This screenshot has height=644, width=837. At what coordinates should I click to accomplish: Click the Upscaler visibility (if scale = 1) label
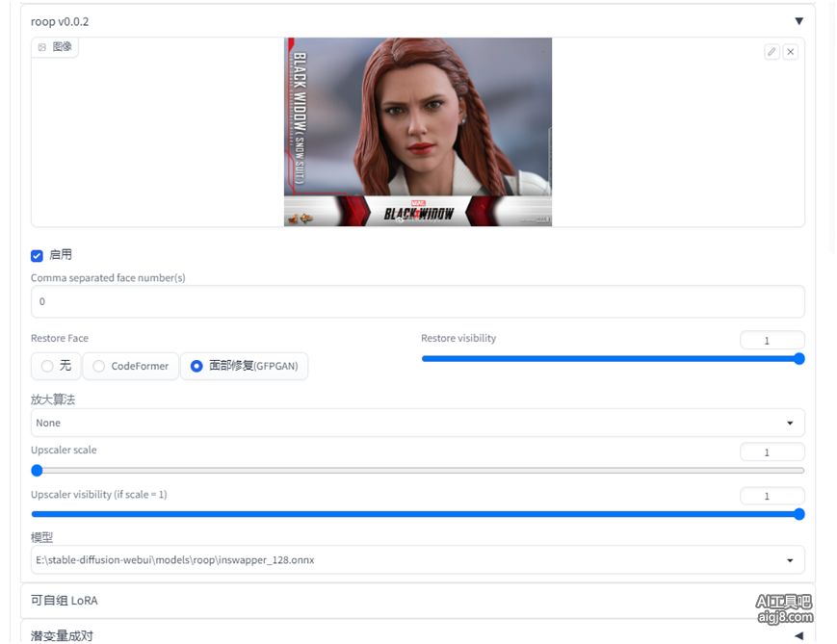[x=99, y=495]
